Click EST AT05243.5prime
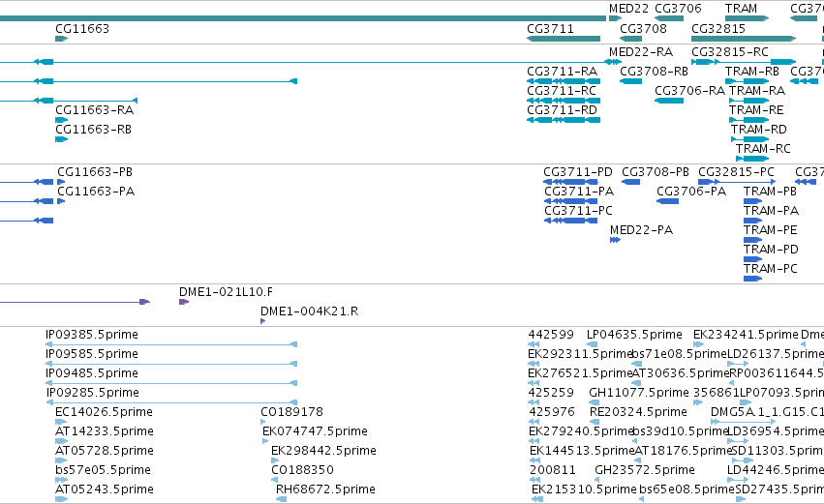 (105, 490)
